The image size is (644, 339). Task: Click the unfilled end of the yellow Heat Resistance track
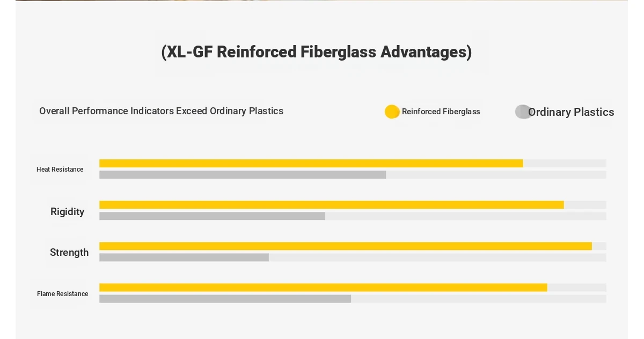click(565, 164)
